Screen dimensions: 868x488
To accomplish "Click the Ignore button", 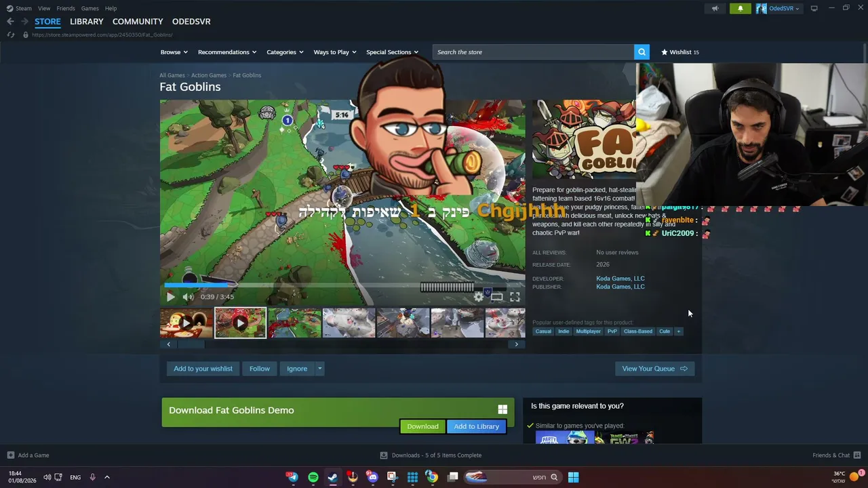I will coord(297,369).
